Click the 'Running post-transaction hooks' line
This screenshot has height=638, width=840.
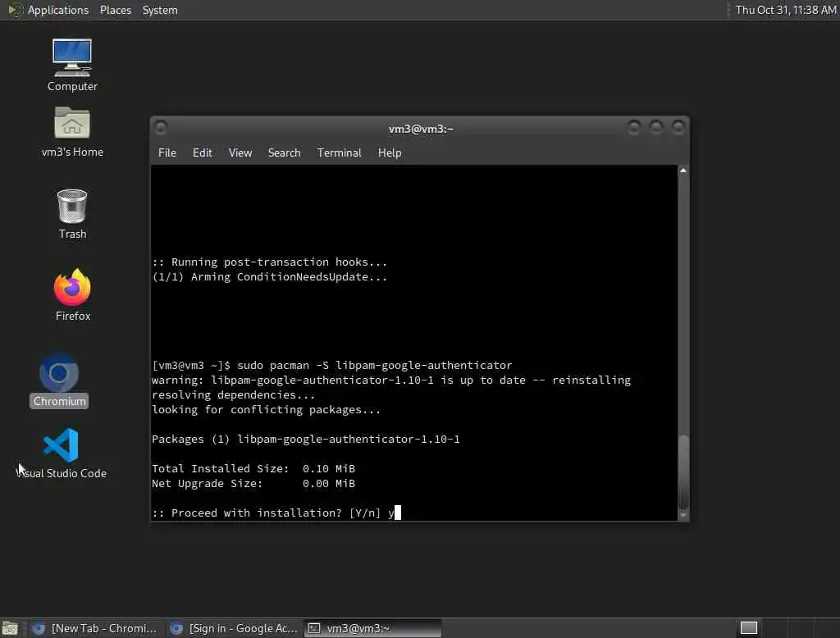pyautogui.click(x=269, y=262)
